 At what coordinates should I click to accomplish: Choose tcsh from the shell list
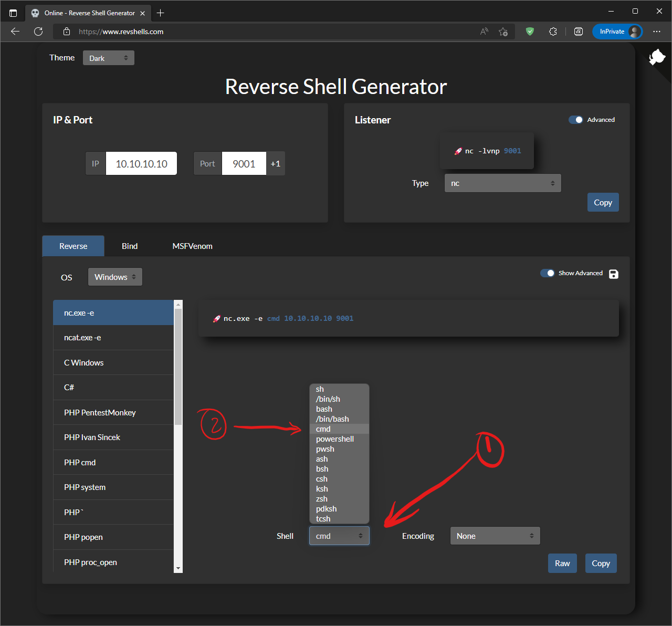[339, 519]
